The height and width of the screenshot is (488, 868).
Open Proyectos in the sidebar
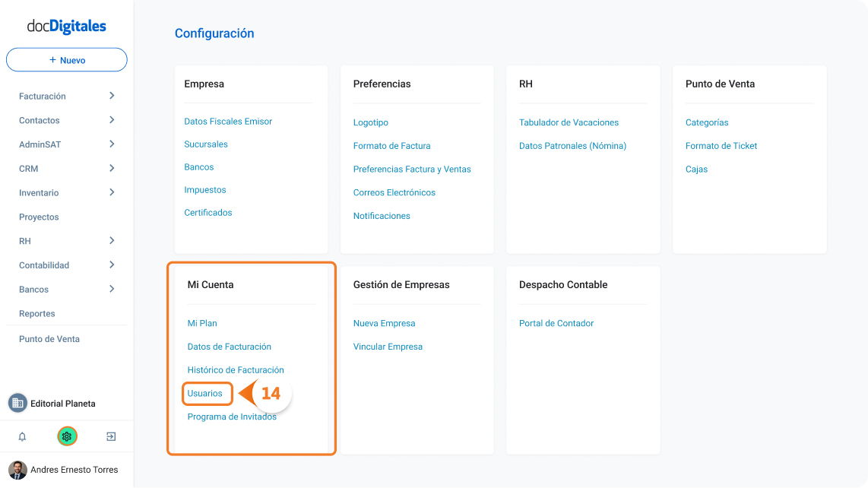39,217
